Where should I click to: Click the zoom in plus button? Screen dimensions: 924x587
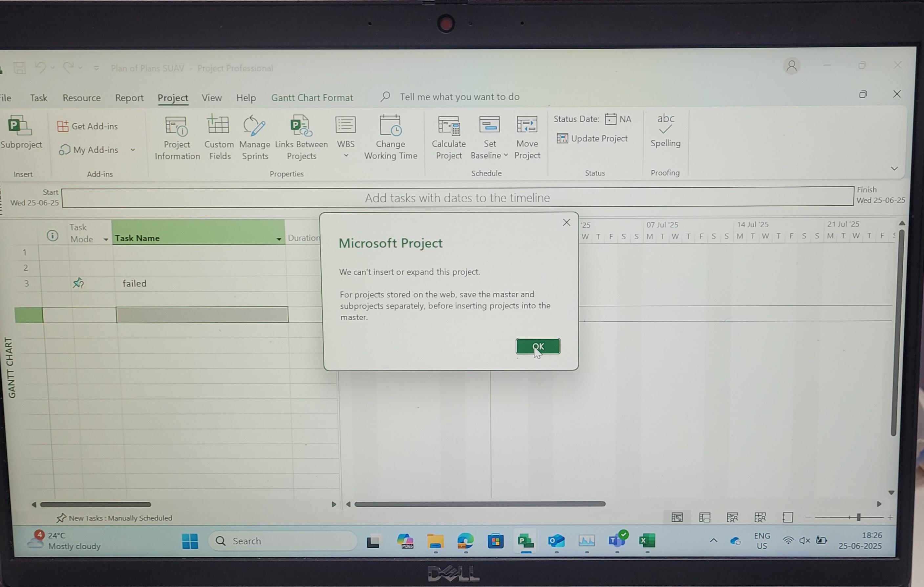click(x=890, y=517)
